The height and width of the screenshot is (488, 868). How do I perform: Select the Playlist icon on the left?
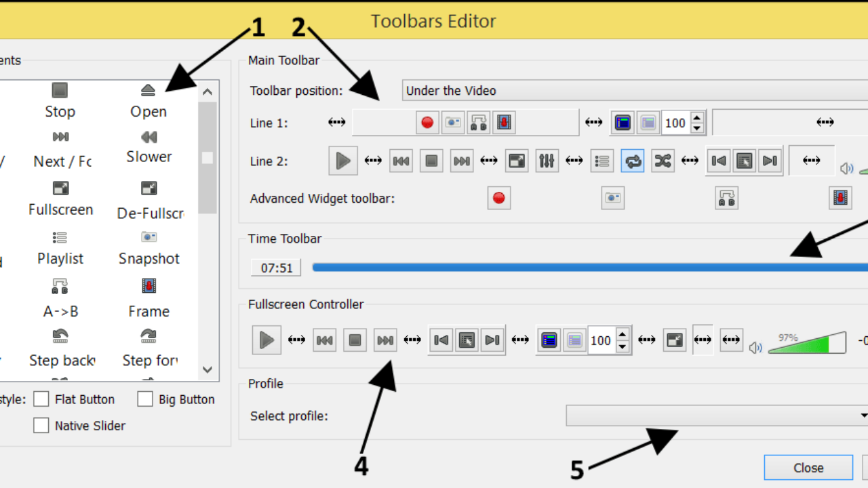click(60, 237)
